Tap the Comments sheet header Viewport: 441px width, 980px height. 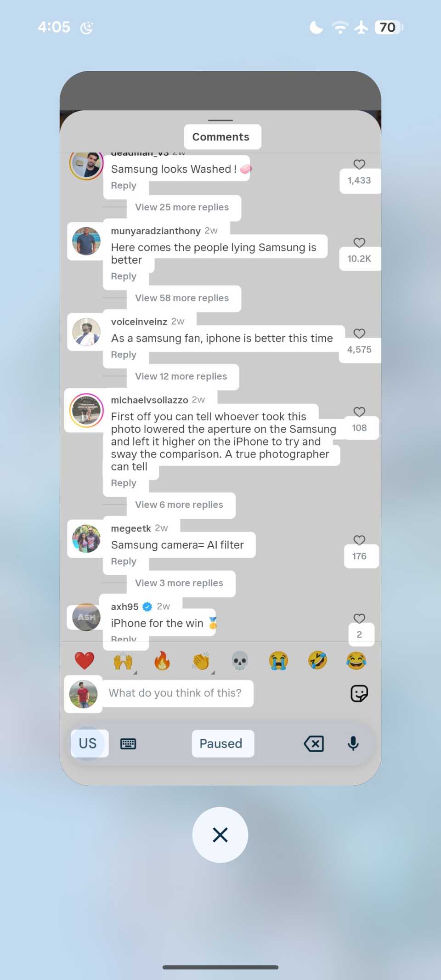pos(220,137)
